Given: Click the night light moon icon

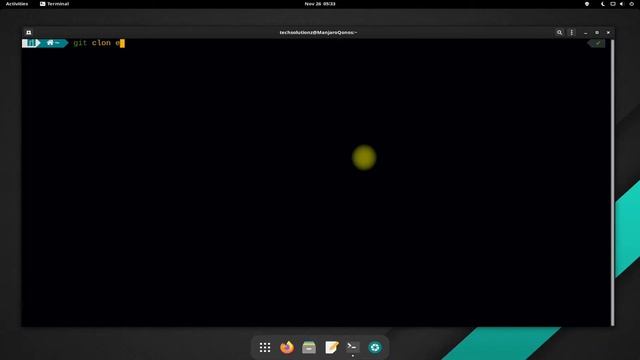Looking at the screenshot, I should [602, 4].
